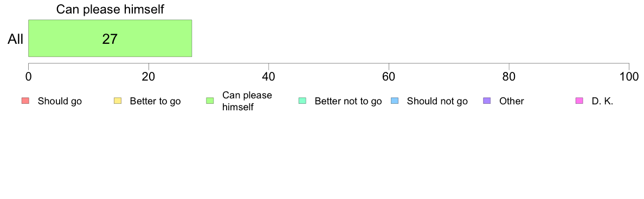The image size is (644, 199).
Task: Click the Better not to go legend text
Action: point(348,101)
